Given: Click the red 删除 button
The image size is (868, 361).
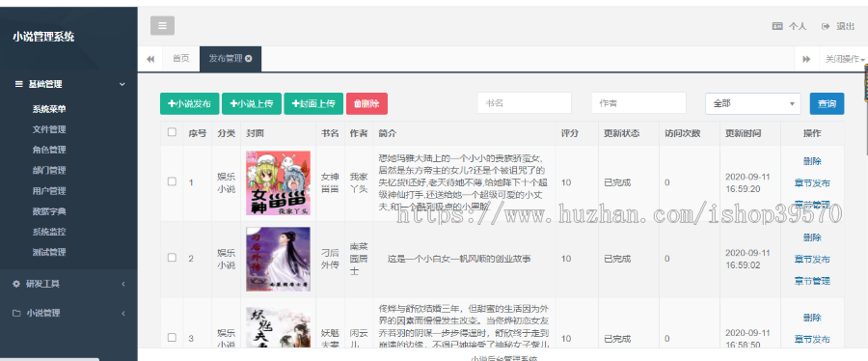Looking at the screenshot, I should (x=366, y=103).
